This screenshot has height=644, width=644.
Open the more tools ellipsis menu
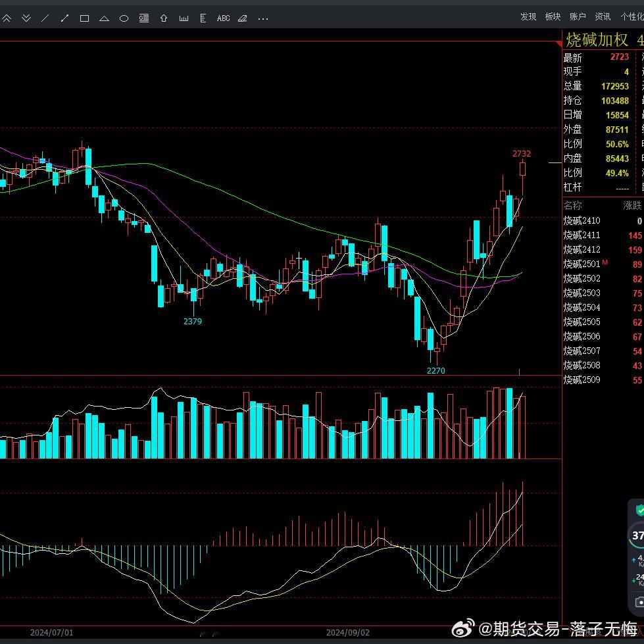(x=263, y=18)
